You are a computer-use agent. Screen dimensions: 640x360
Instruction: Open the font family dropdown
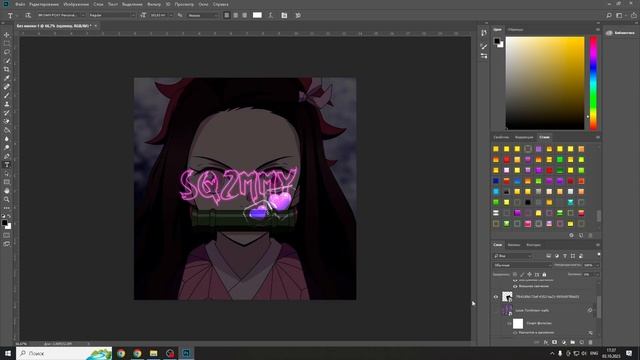[61, 15]
